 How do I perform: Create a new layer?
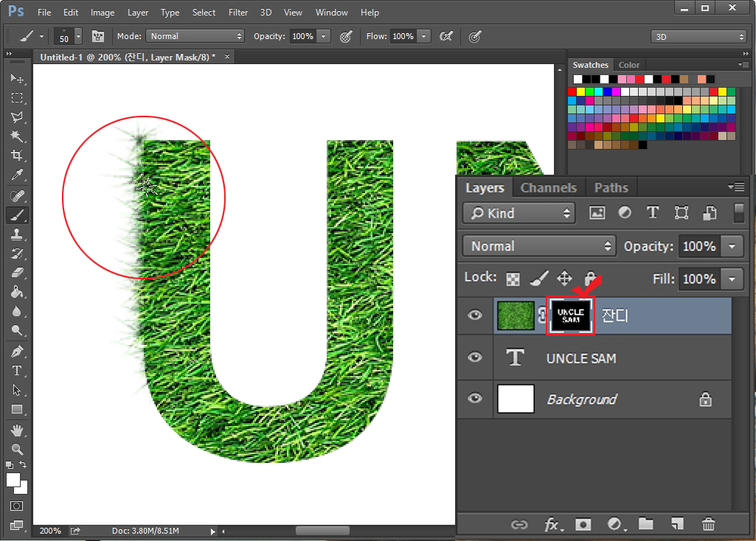pyautogui.click(x=677, y=524)
